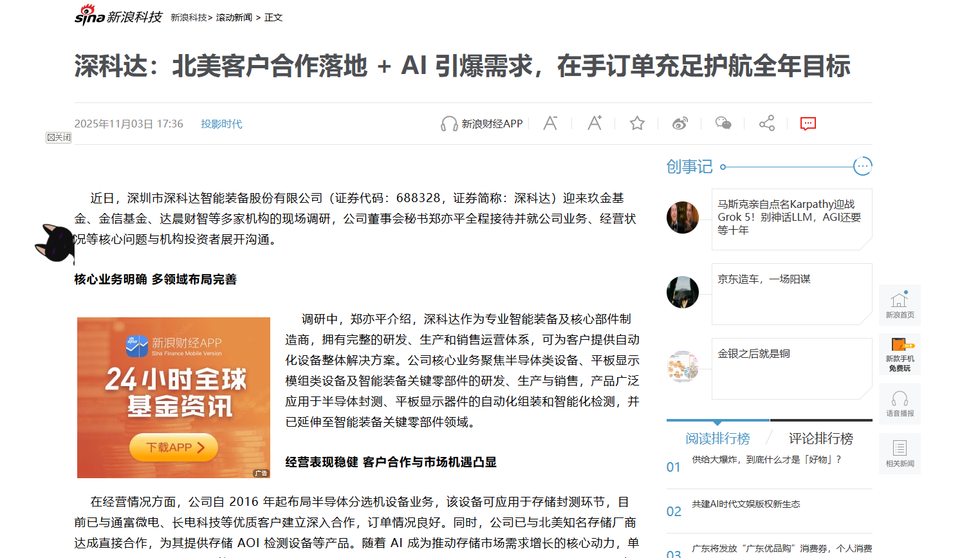The width and height of the screenshot is (980, 558).
Task: Click the avatar beside 京东造车 article
Action: coord(683,292)
